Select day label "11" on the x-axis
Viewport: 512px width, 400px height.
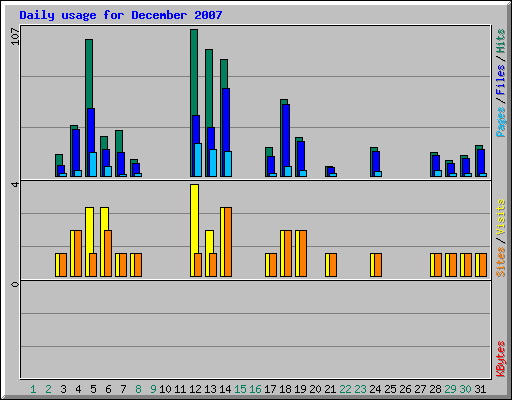click(180, 389)
